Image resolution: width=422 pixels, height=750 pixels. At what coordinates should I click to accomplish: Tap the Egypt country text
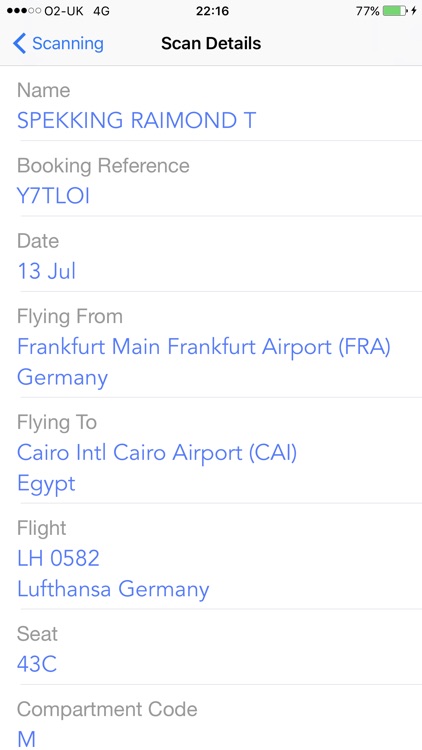click(x=46, y=484)
